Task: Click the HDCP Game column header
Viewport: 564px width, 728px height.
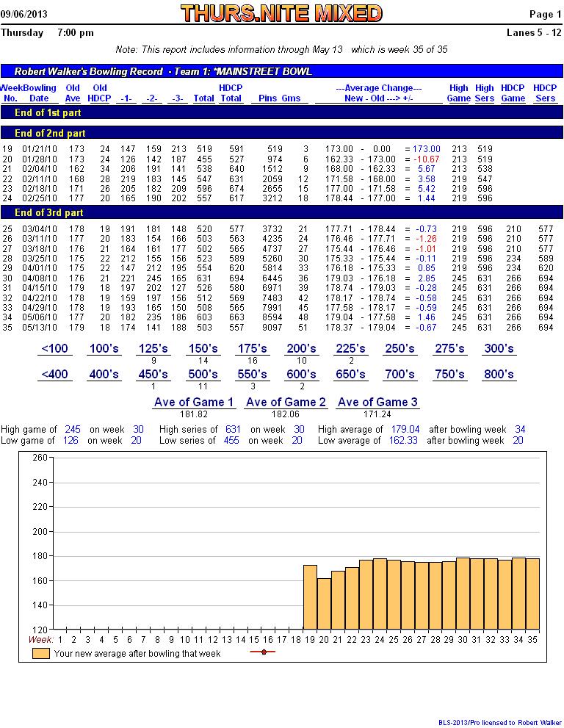Action: [x=513, y=93]
